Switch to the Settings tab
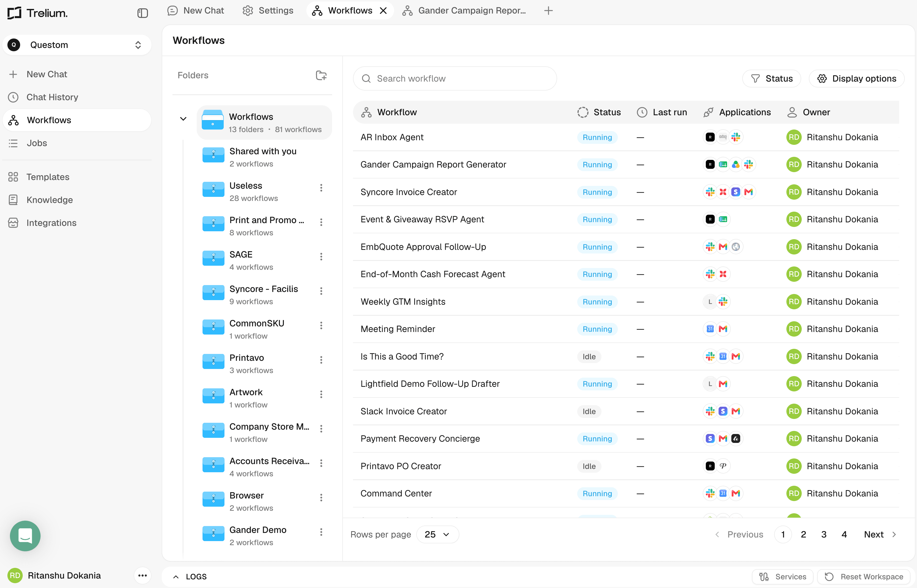917x588 pixels. click(268, 11)
